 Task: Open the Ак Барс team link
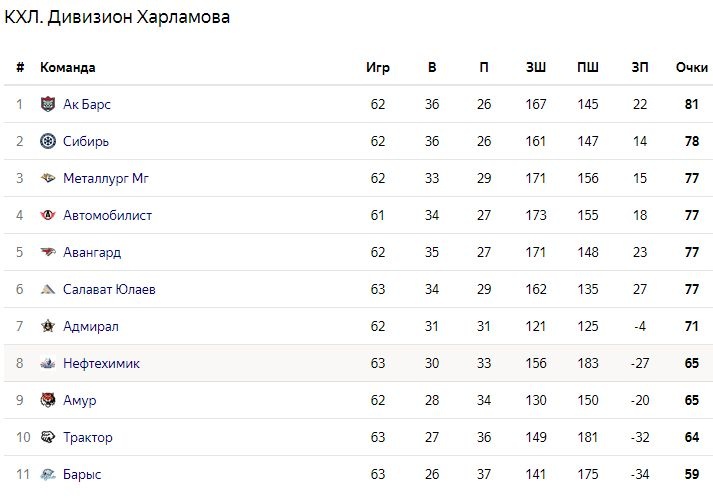(x=86, y=104)
